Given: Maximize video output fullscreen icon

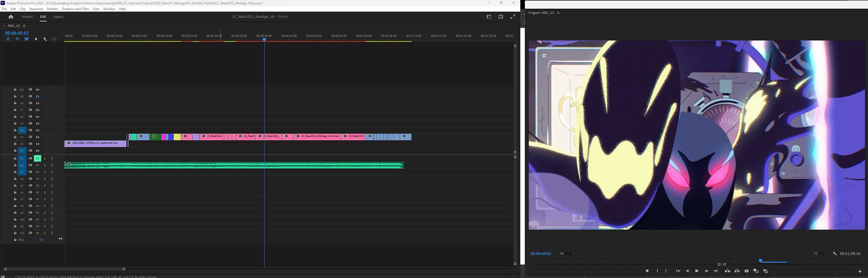Looking at the screenshot, I should pos(513,17).
